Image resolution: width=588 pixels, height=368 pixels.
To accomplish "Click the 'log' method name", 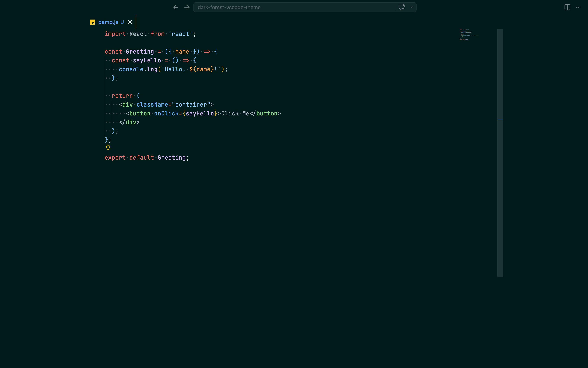I will point(152,69).
